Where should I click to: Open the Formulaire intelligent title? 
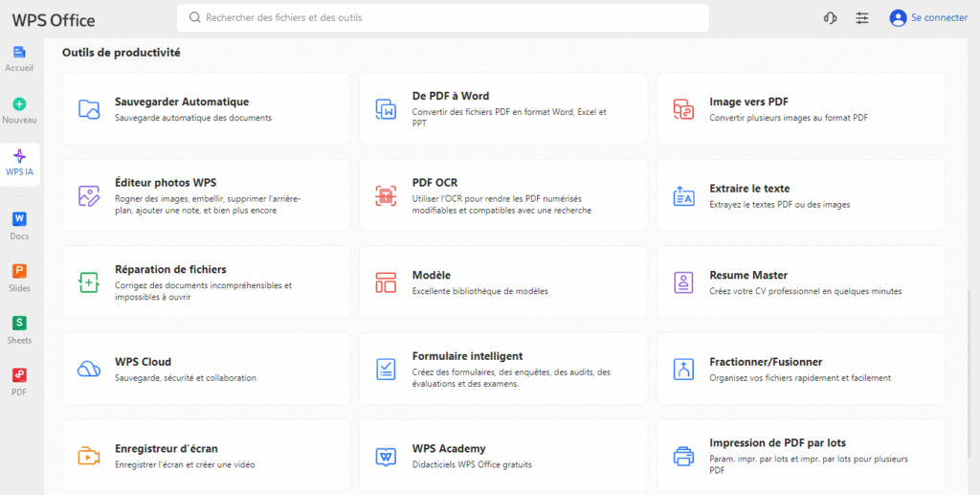[x=467, y=356]
